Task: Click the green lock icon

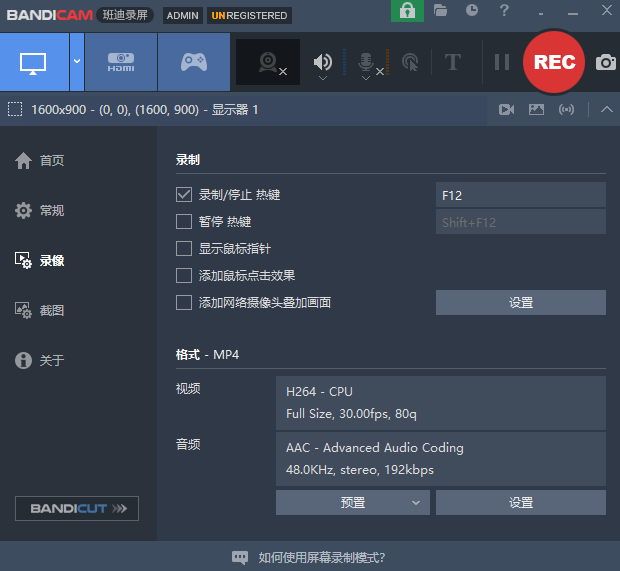Action: pyautogui.click(x=407, y=11)
